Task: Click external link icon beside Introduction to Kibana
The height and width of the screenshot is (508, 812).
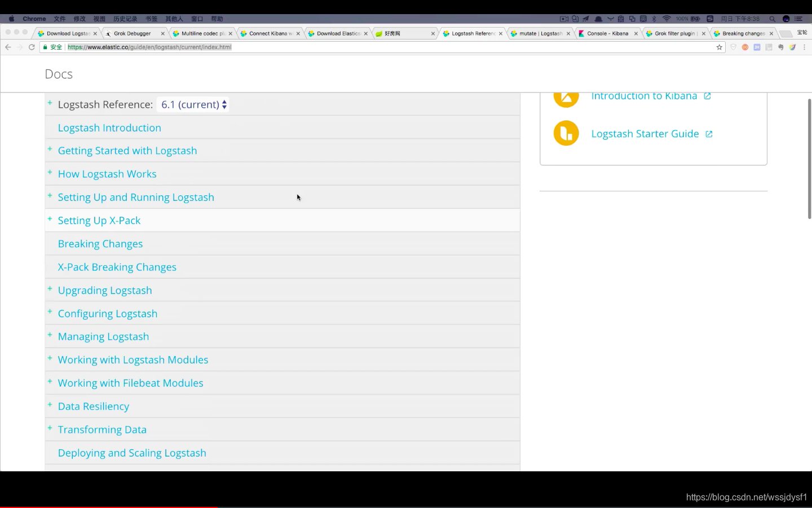Action: [x=707, y=97]
